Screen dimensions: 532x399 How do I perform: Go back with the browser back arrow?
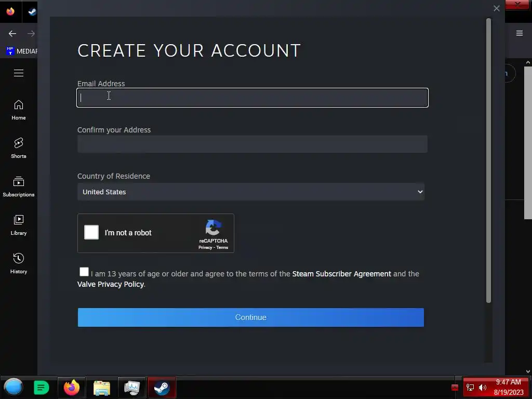pos(12,33)
